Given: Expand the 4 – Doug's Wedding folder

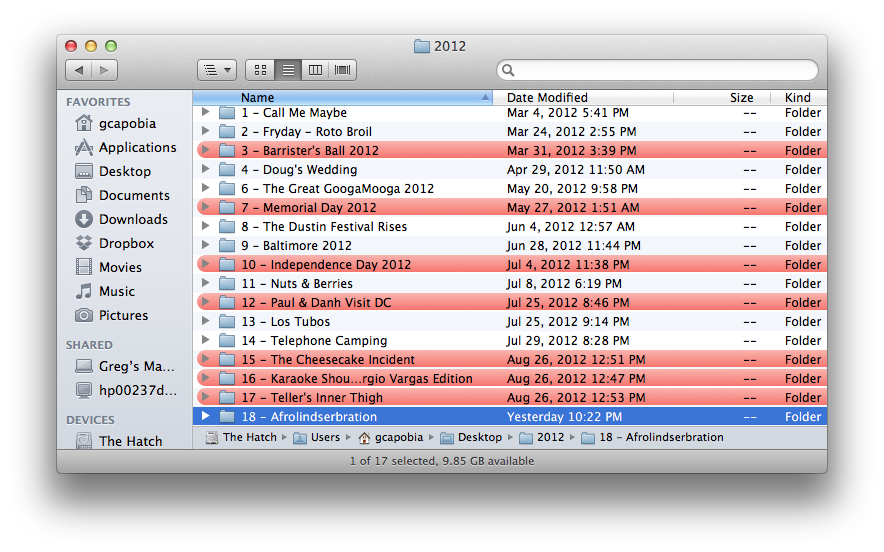Looking at the screenshot, I should coord(206,169).
